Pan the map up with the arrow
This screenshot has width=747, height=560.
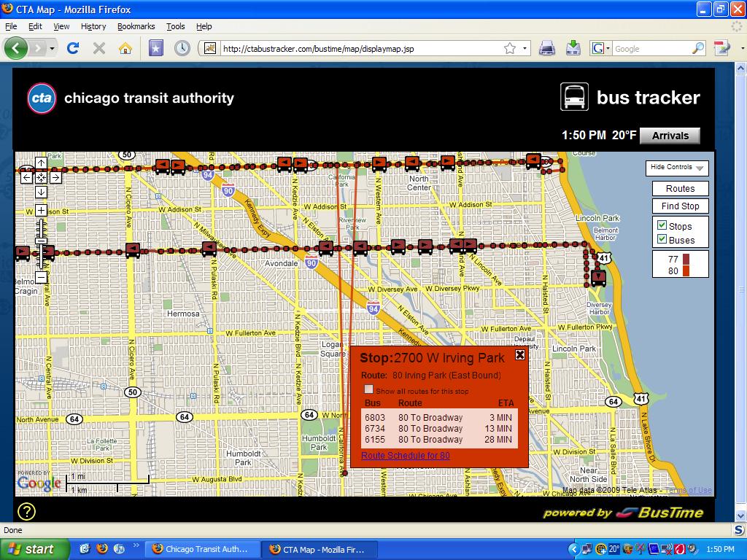(x=41, y=163)
